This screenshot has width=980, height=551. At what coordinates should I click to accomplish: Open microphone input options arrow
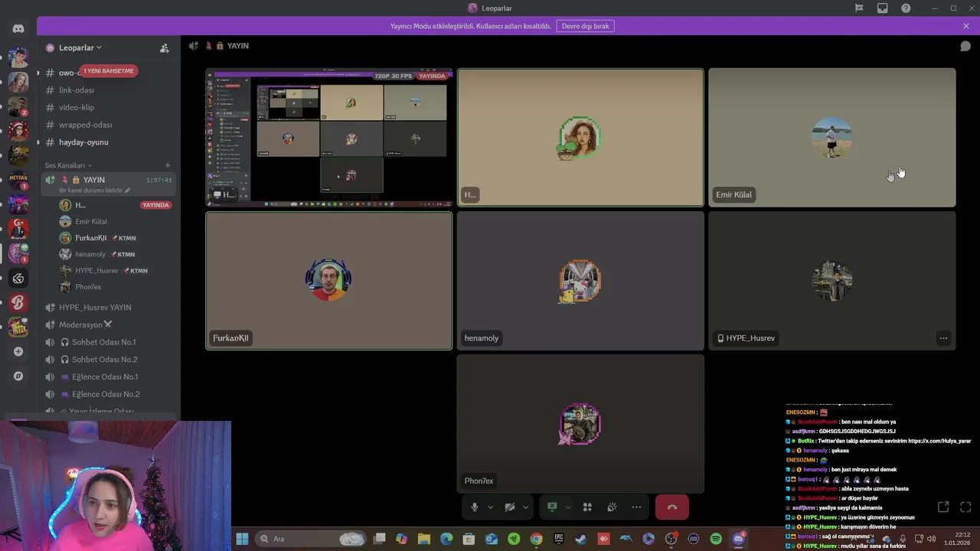pyautogui.click(x=490, y=507)
